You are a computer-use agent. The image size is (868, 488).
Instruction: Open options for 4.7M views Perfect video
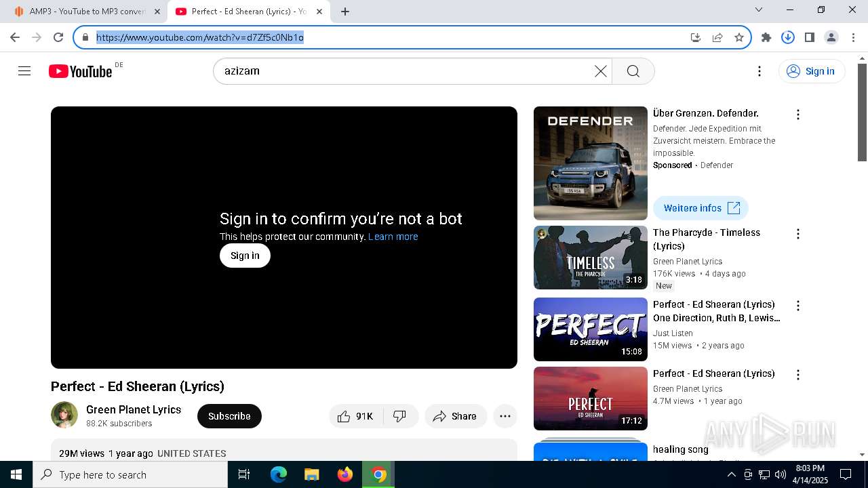(798, 375)
